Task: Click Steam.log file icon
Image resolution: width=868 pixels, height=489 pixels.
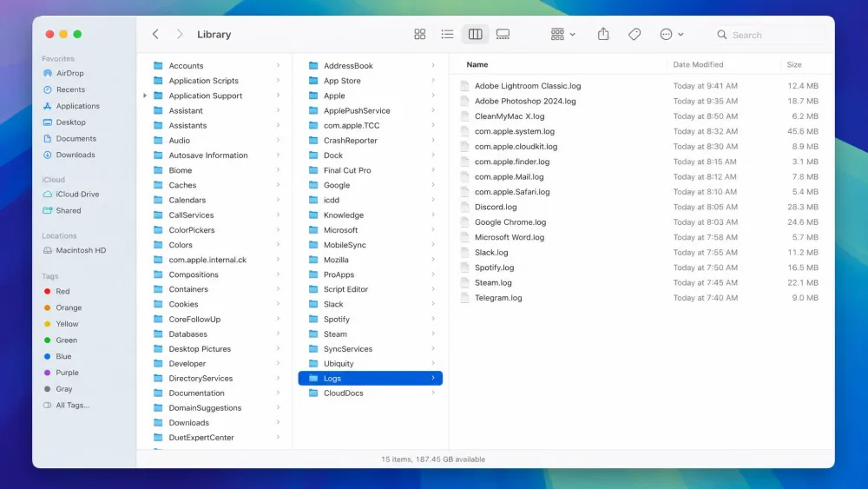Action: 464,282
